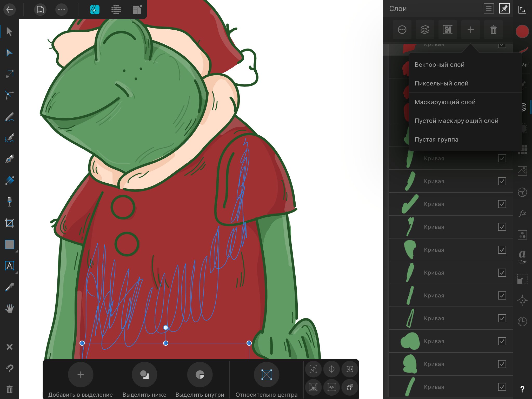Open the red fill color swatch
The height and width of the screenshot is (399, 532).
point(522,31)
